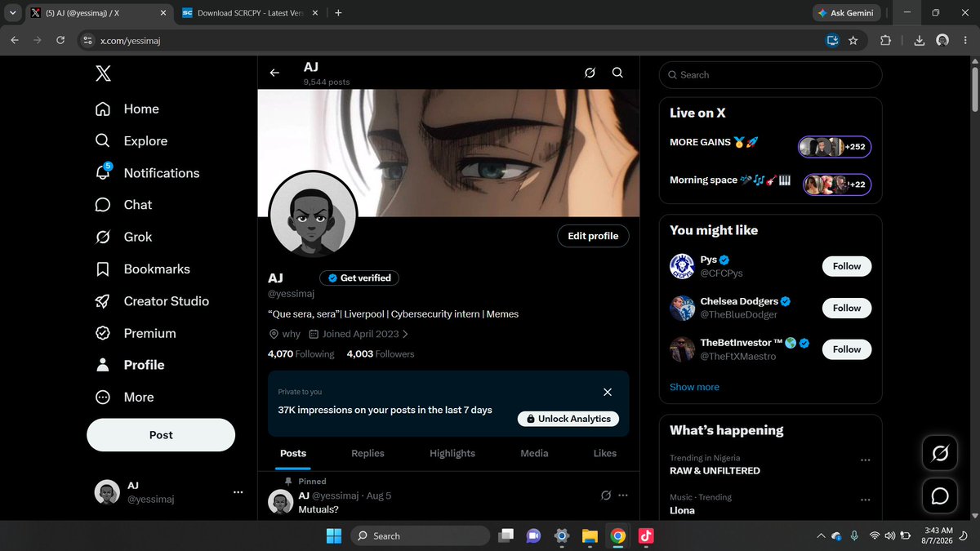The image size is (980, 551).
Task: Click Edit profile button
Action: (x=593, y=236)
